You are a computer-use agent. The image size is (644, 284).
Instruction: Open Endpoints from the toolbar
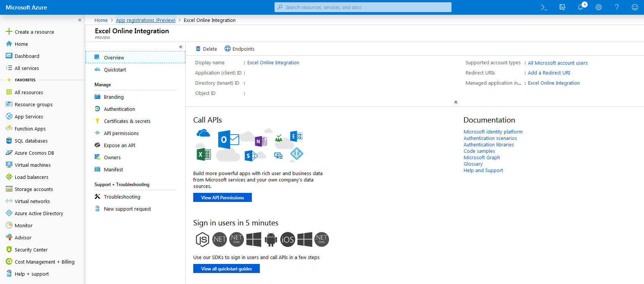(x=239, y=49)
